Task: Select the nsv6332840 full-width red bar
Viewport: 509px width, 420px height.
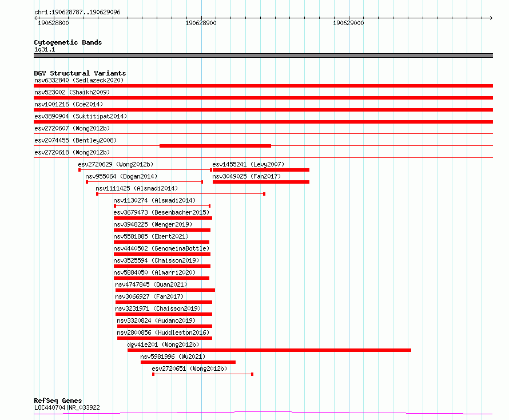Action: coord(263,86)
